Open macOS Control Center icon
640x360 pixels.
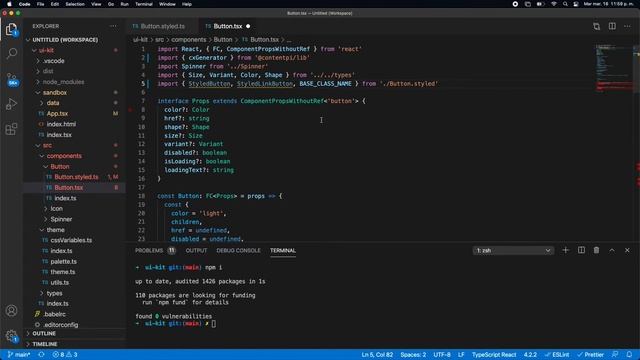coord(576,4)
